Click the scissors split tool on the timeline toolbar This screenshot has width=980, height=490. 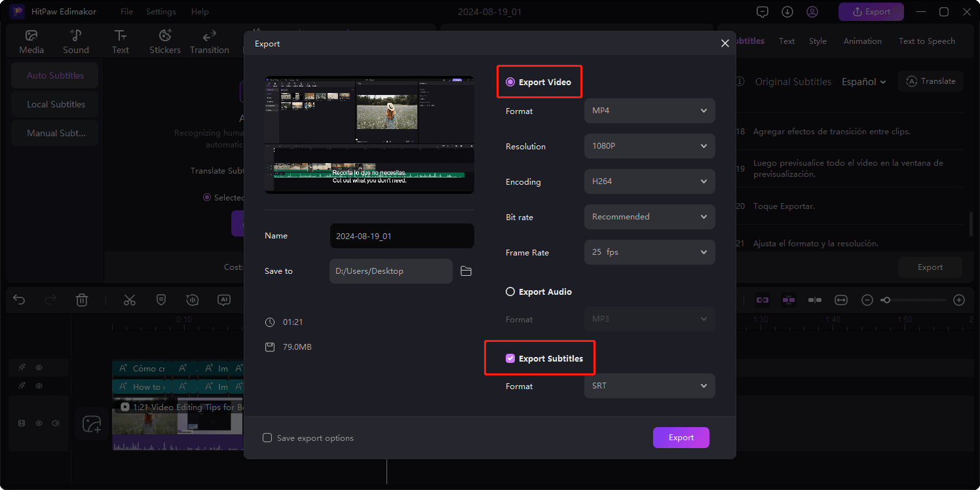129,299
